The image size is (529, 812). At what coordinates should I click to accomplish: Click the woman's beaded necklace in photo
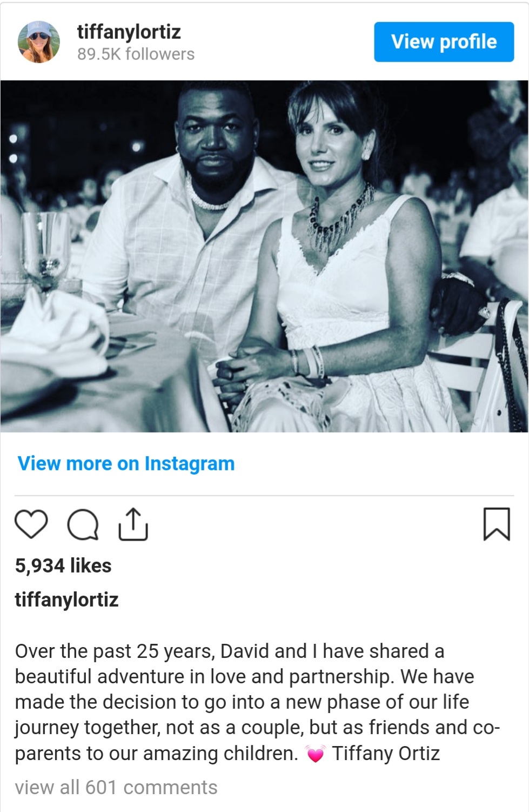point(340,216)
